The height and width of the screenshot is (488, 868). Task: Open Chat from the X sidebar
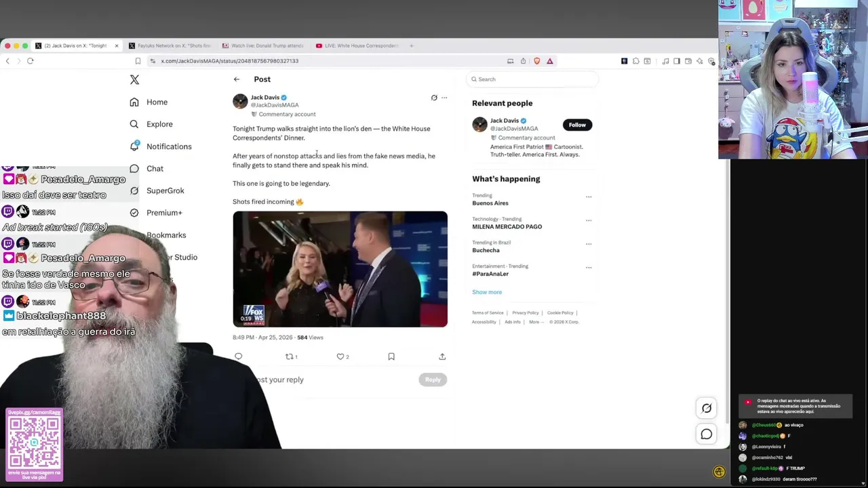click(155, 169)
